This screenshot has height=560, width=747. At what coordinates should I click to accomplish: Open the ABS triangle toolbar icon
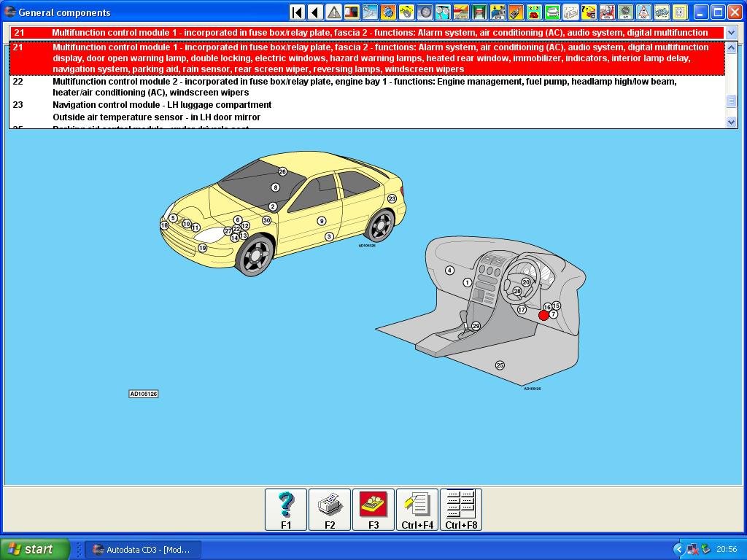coord(643,12)
